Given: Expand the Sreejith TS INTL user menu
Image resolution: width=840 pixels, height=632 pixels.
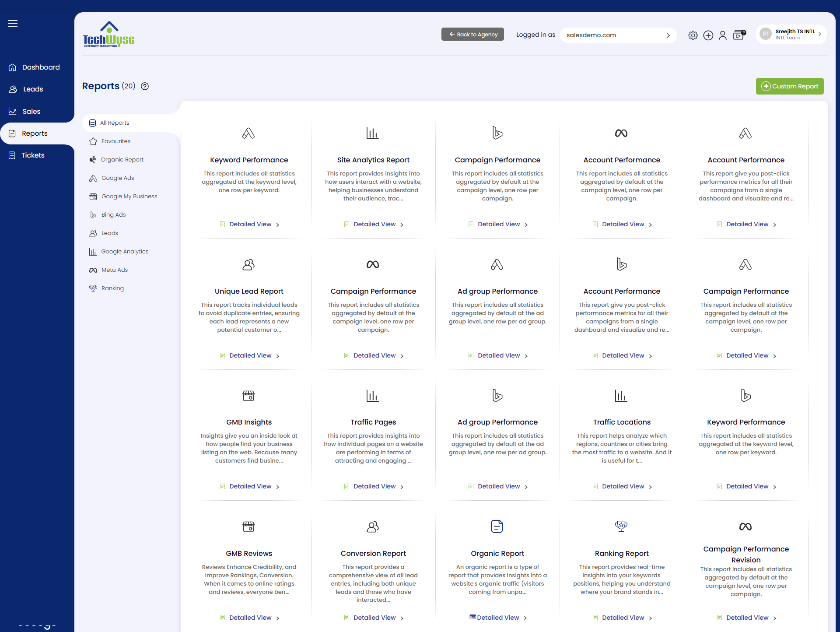Looking at the screenshot, I should pos(791,34).
